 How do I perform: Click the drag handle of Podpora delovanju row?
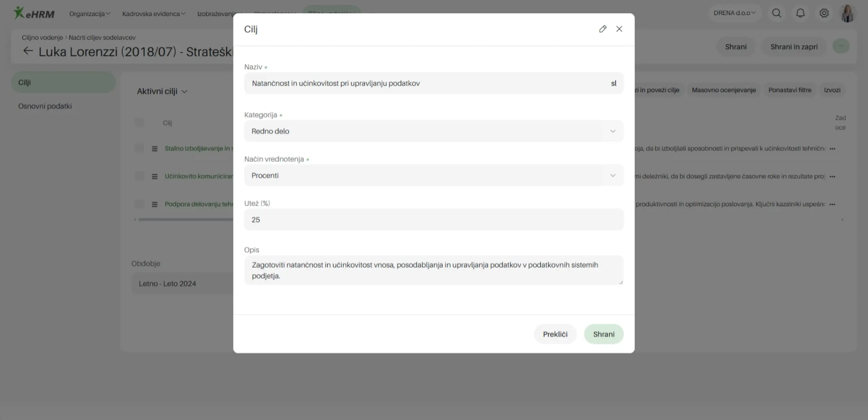coord(155,204)
